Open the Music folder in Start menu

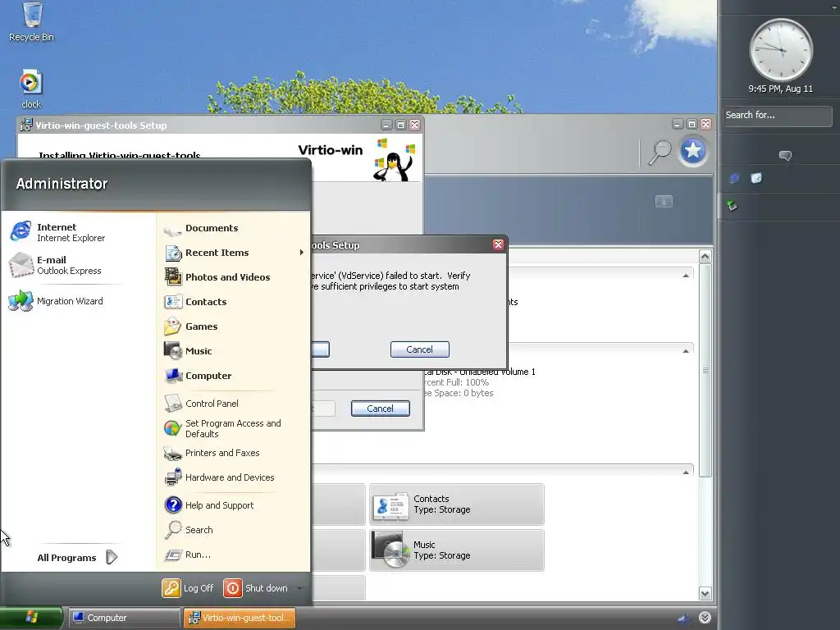(x=188, y=351)
